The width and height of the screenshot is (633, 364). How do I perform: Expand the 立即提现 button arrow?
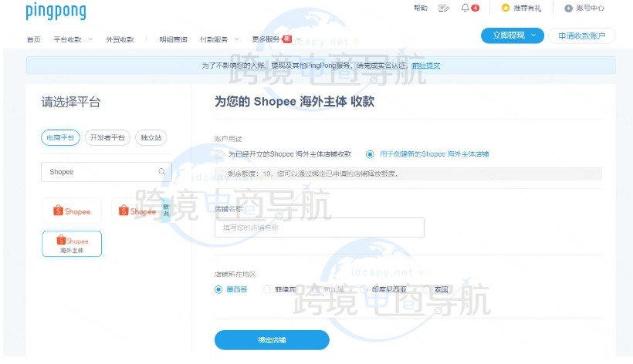point(533,35)
